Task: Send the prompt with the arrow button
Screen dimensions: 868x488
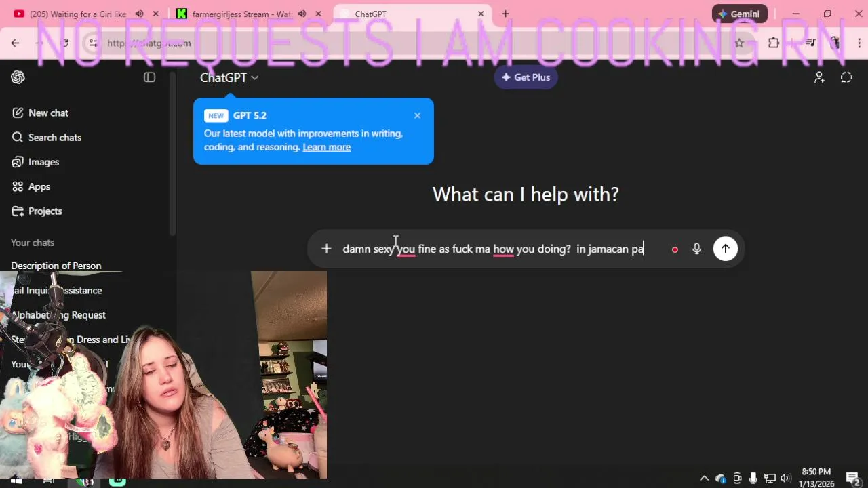Action: coord(726,249)
